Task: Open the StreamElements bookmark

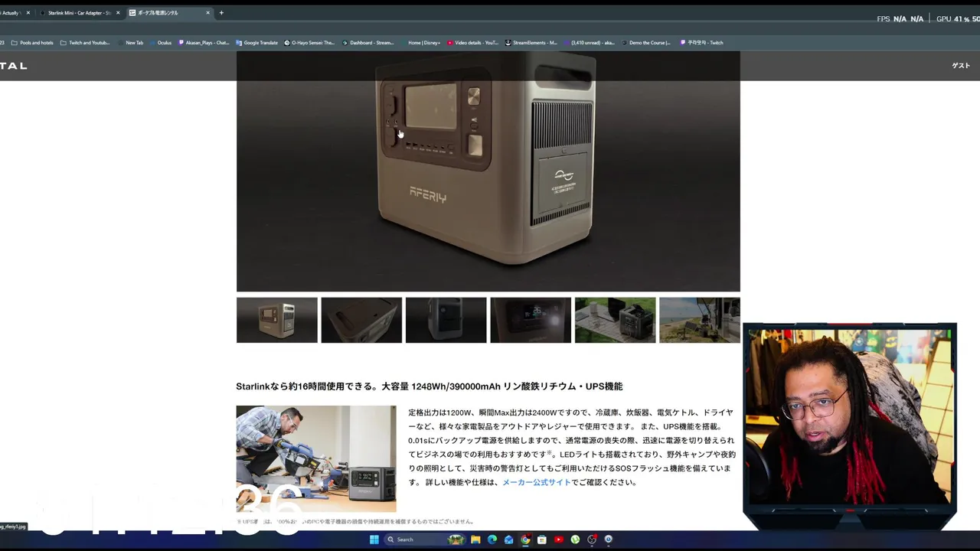Action: coord(531,43)
